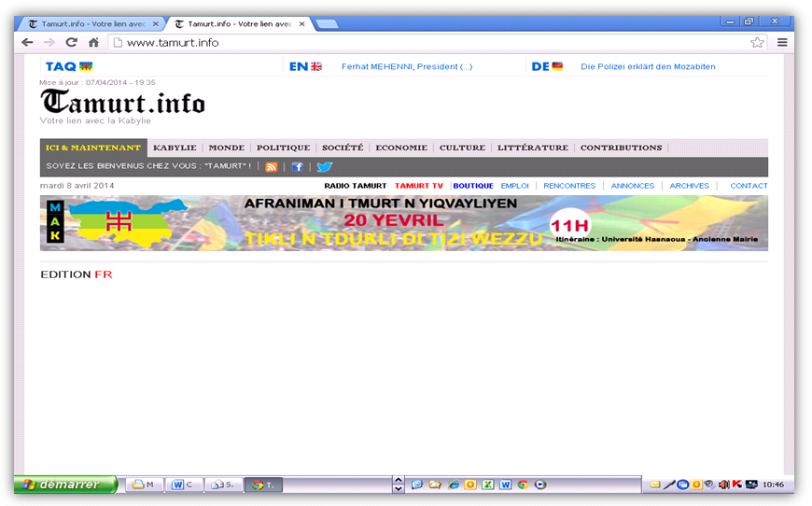
Task: Open the KABYLIE menu section
Action: click(x=175, y=148)
